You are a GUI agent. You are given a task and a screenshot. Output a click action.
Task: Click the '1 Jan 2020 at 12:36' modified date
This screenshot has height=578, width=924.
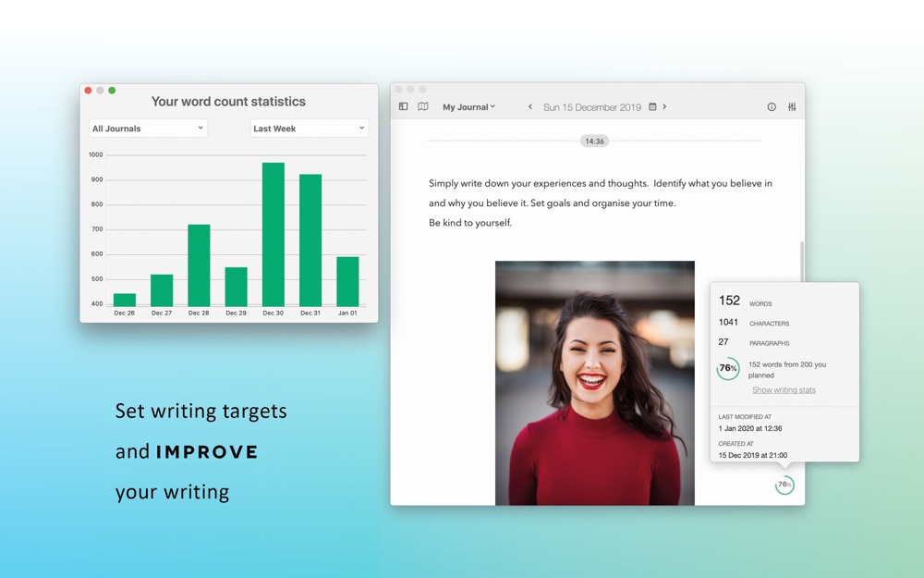tap(750, 428)
